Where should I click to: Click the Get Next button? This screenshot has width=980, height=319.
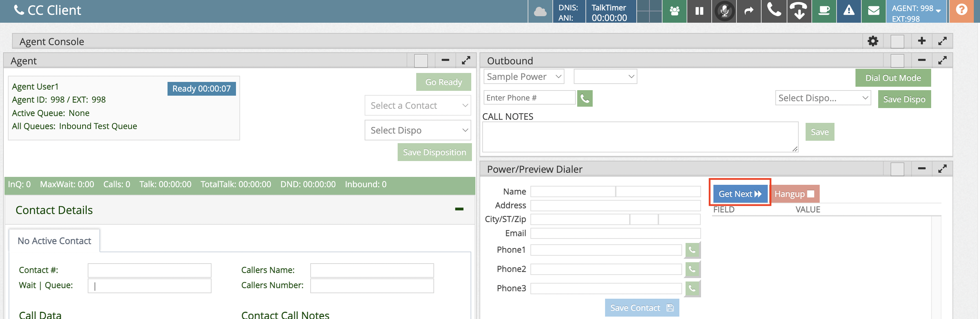click(740, 194)
